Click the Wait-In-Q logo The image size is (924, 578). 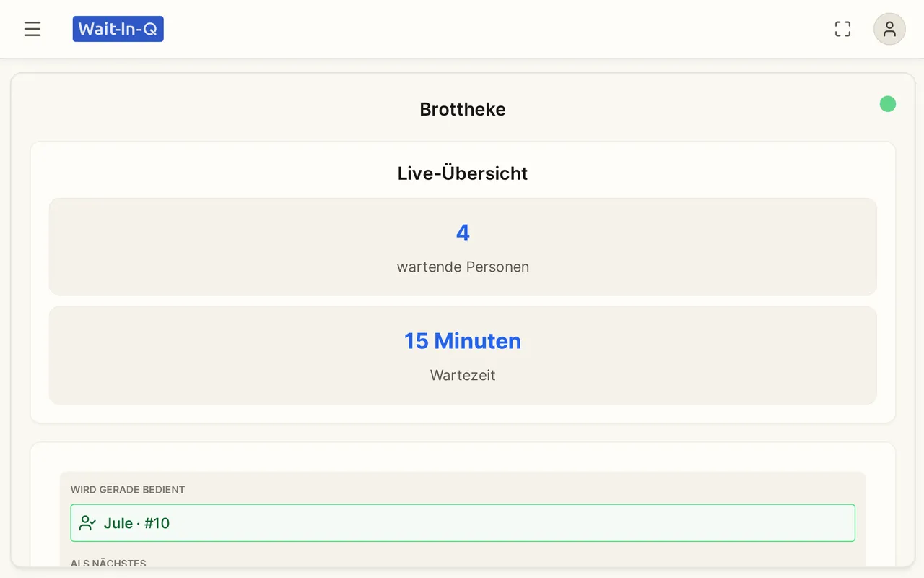[x=118, y=29]
